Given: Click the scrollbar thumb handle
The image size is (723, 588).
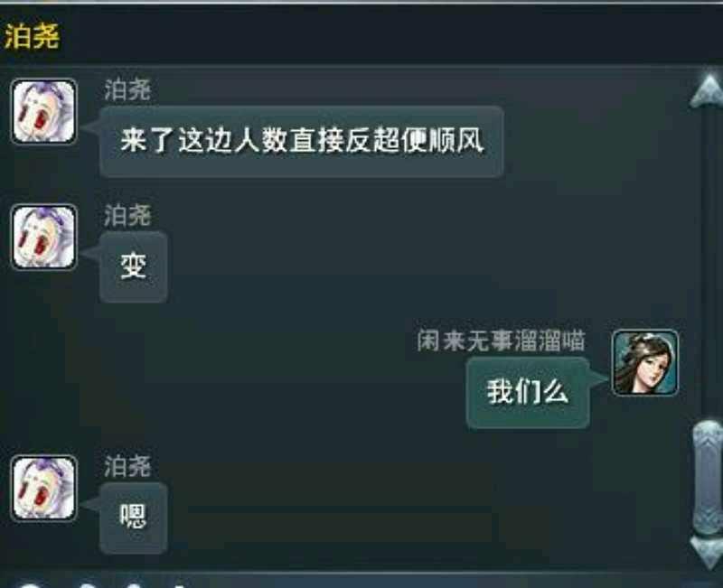Looking at the screenshot, I should (709, 477).
